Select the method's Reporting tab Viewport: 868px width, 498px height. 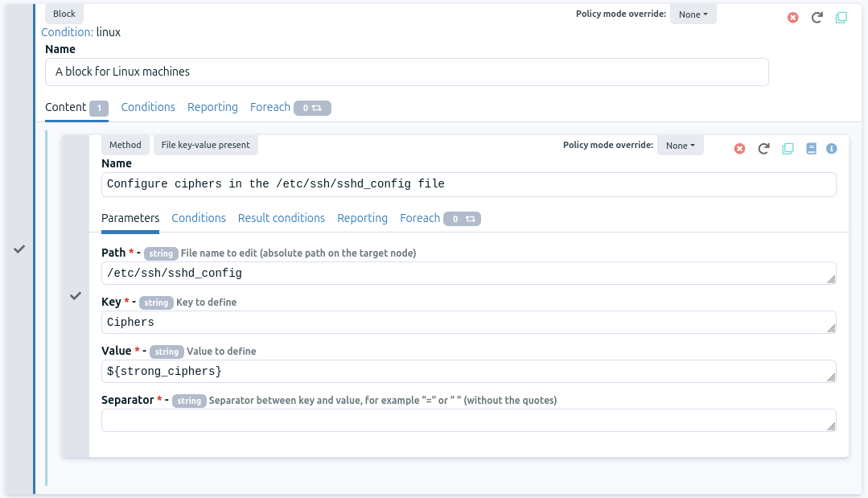coord(362,218)
